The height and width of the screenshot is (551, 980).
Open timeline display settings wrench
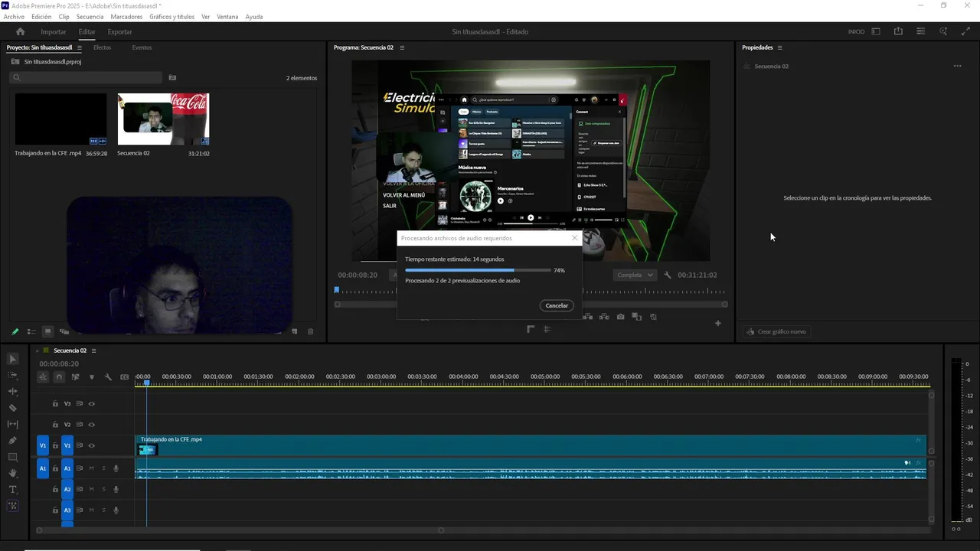coord(108,377)
